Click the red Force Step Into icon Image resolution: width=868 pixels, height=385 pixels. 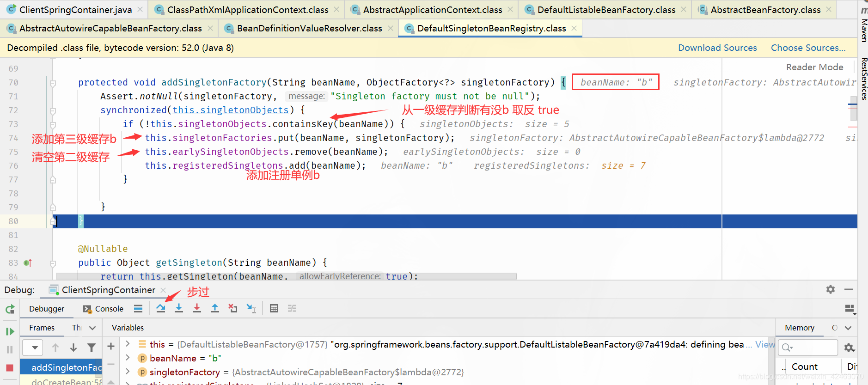click(x=197, y=308)
